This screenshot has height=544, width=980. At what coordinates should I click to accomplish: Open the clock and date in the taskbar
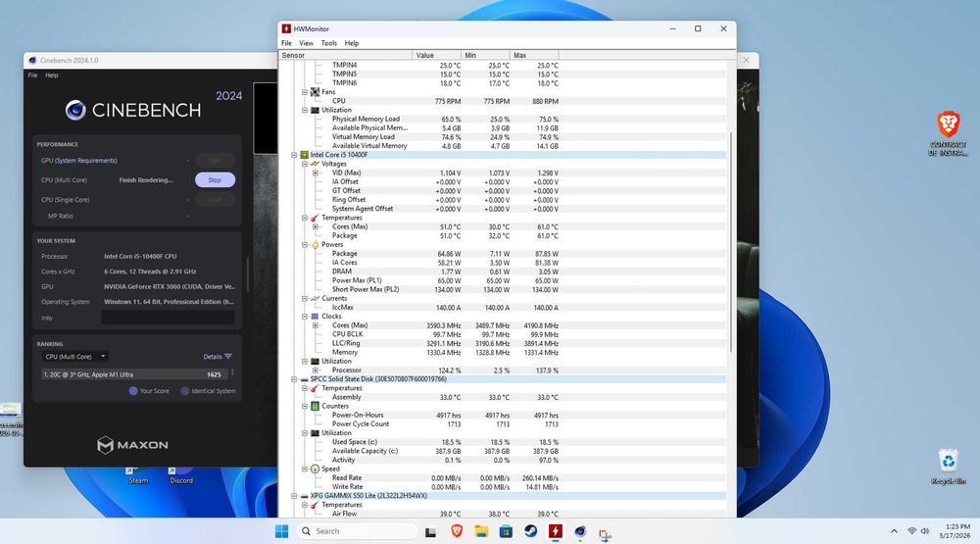955,531
